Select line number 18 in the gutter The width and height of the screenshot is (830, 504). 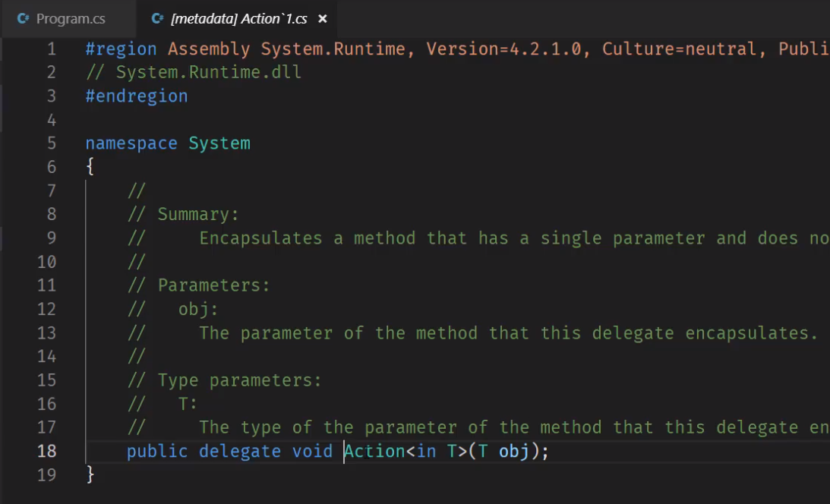pyautogui.click(x=47, y=451)
